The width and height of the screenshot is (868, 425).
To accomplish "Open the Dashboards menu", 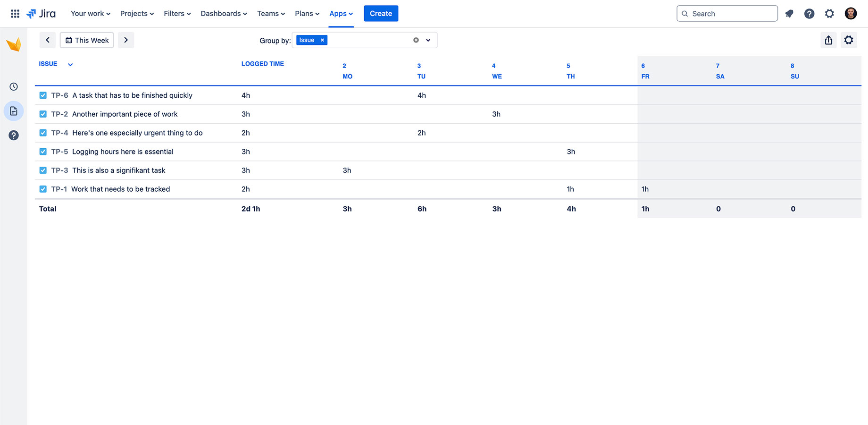I will 224,14.
